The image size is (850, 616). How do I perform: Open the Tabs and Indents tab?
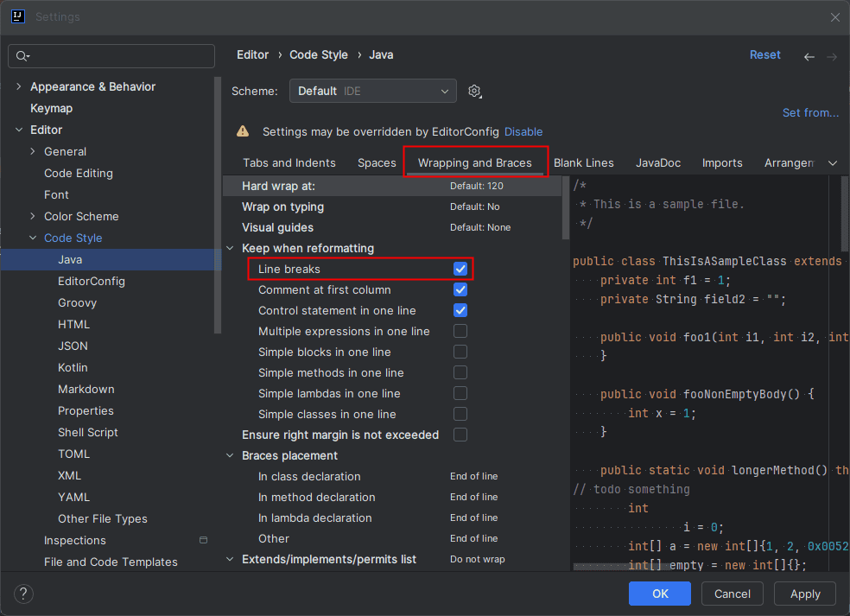coord(289,162)
